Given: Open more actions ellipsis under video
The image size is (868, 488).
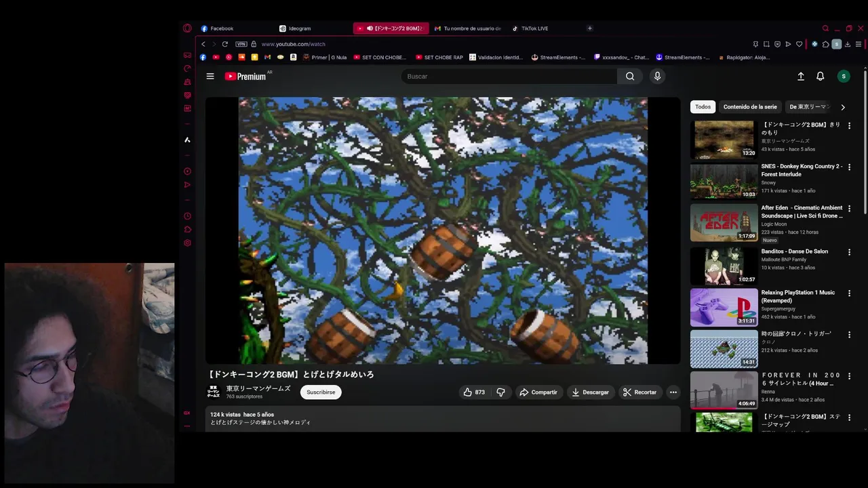Looking at the screenshot, I should [673, 392].
